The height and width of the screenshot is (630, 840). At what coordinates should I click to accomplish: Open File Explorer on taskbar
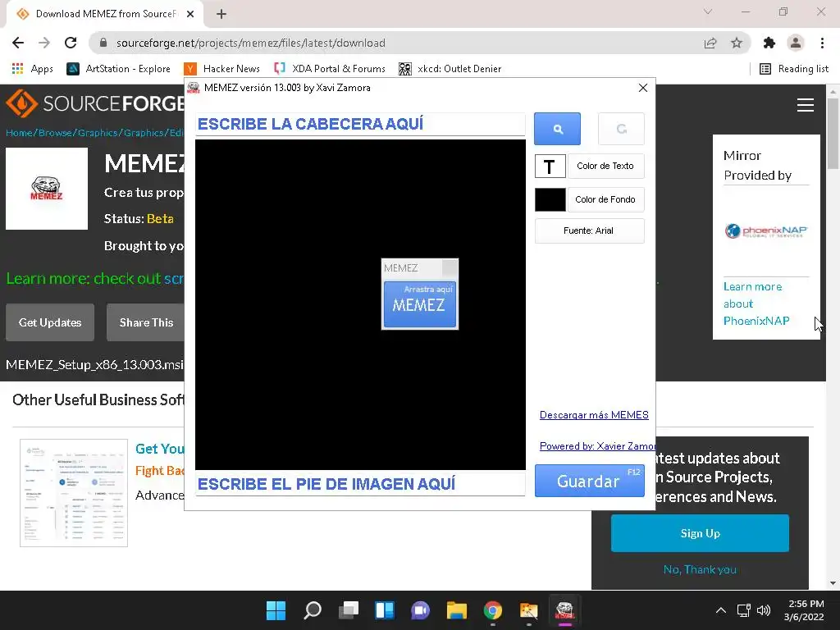click(x=456, y=610)
